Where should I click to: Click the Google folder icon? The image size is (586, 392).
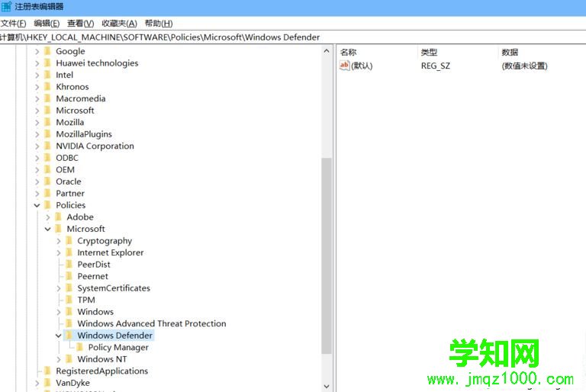tap(47, 51)
